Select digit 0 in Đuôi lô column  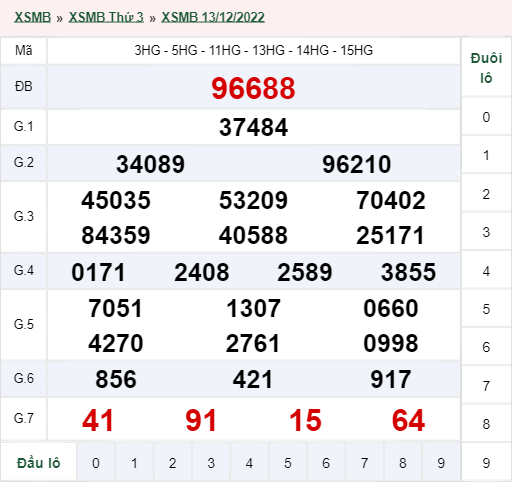click(486, 117)
